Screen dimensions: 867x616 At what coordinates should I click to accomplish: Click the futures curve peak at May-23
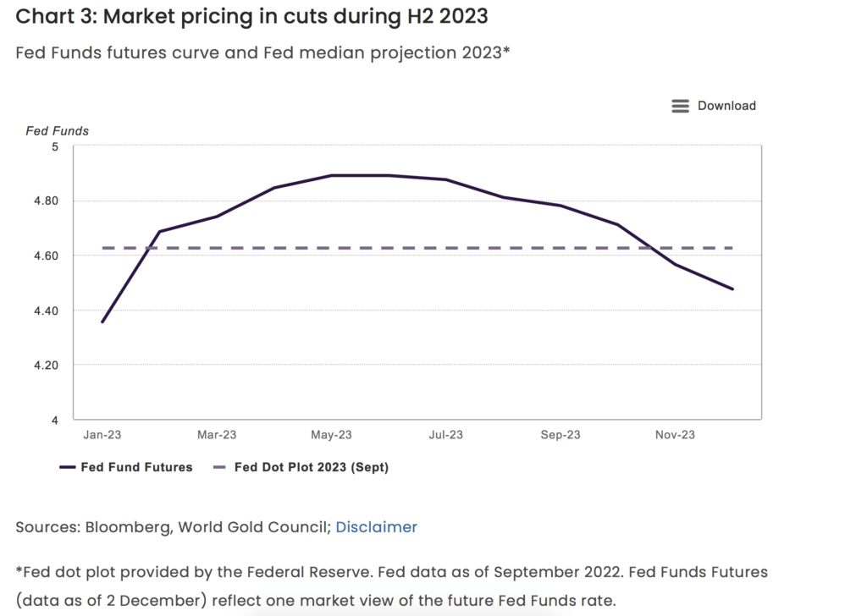tap(332, 175)
